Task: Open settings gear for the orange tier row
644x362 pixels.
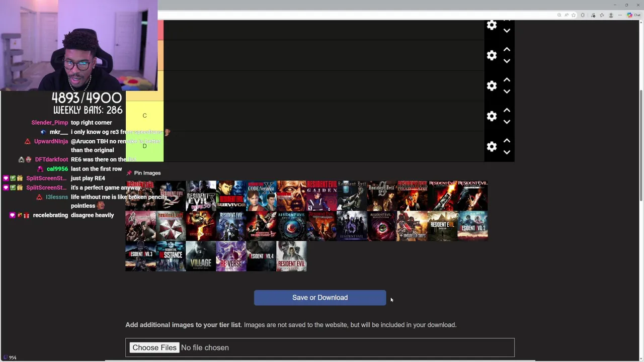Action: pos(492,55)
